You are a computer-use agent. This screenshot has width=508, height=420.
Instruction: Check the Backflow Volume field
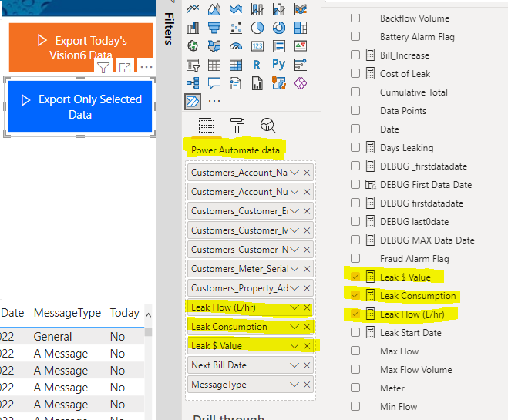(x=355, y=18)
